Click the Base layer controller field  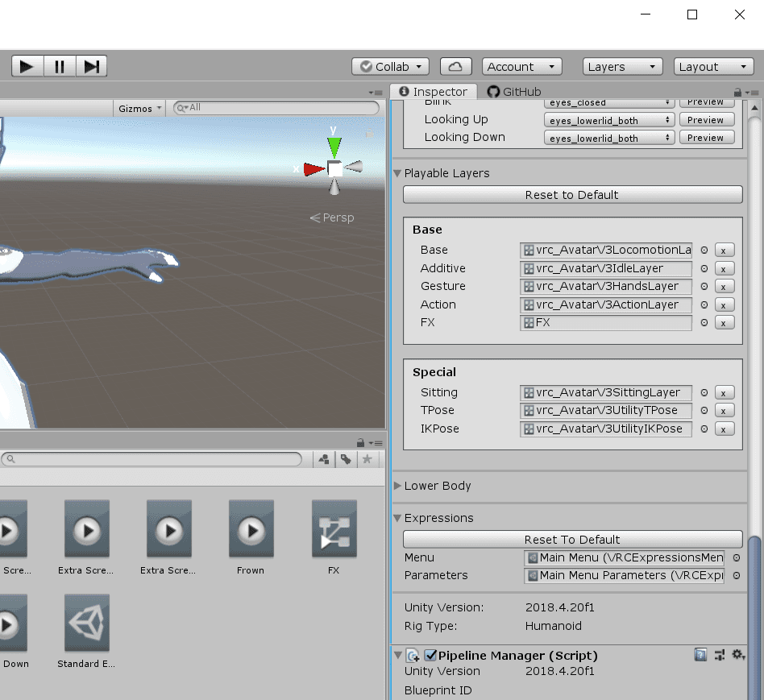pos(606,250)
